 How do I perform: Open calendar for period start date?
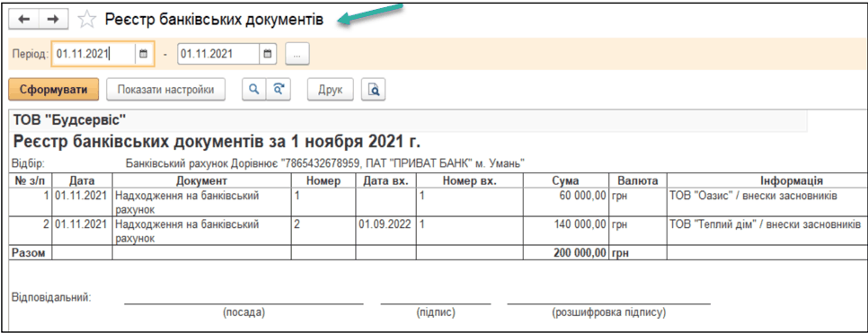pyautogui.click(x=144, y=54)
